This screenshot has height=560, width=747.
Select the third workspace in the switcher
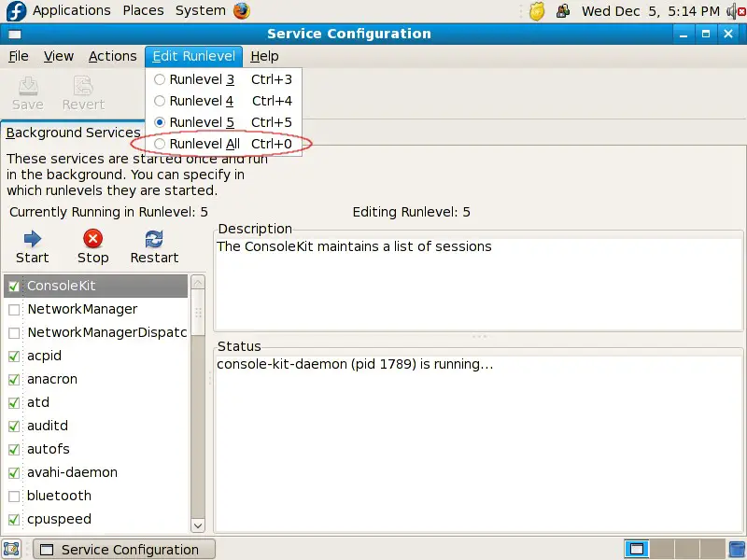[x=686, y=549]
